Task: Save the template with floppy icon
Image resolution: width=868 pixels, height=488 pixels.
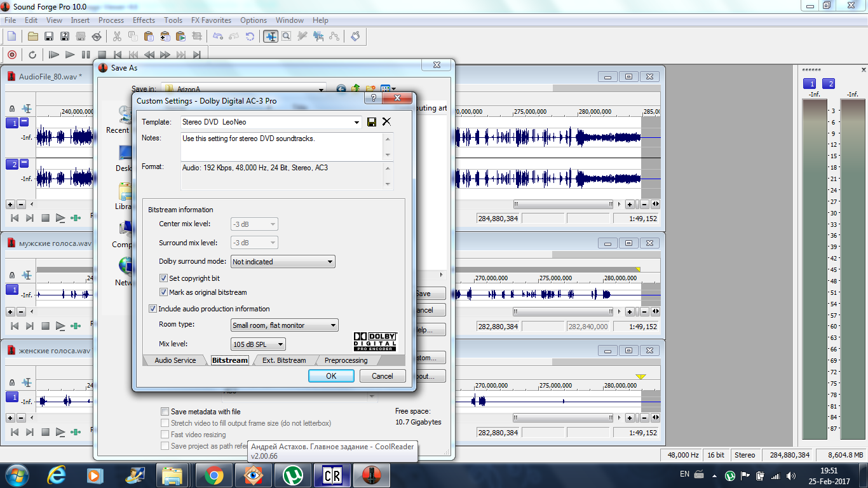Action: [x=372, y=122]
